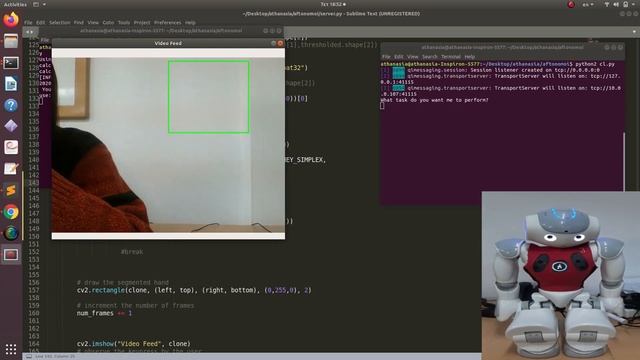The height and width of the screenshot is (360, 640).
Task: Open the clock and calendar menu
Action: tap(333, 4)
